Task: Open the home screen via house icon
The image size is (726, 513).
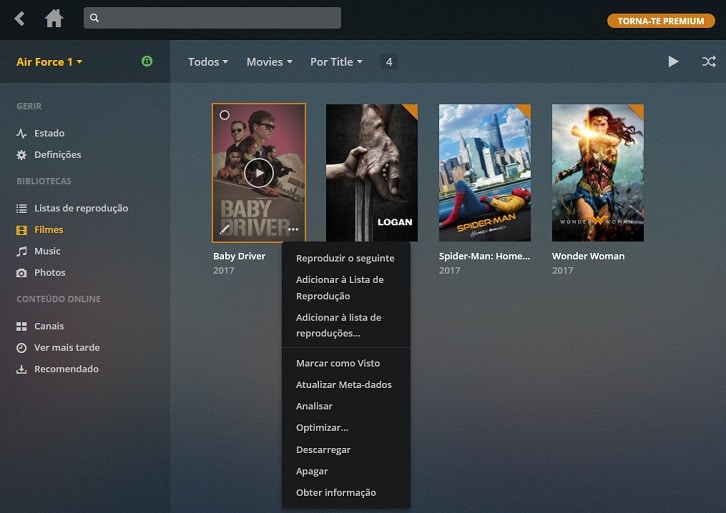Action: [x=54, y=19]
